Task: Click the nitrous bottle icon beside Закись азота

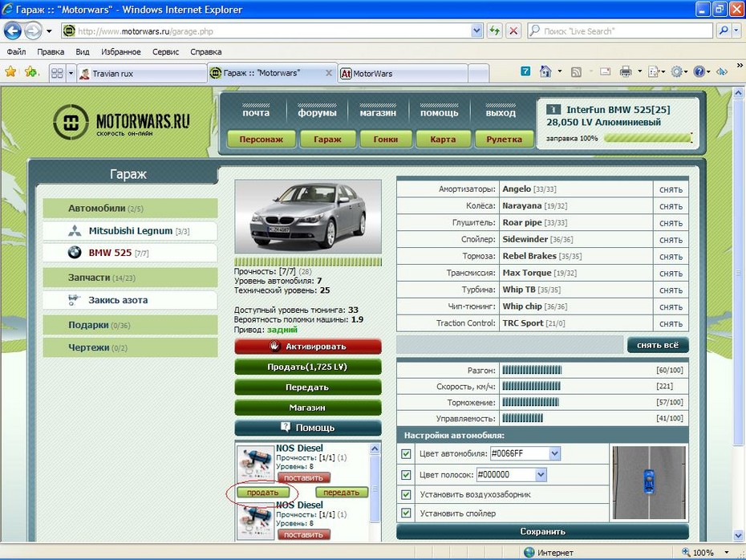Action: [74, 300]
